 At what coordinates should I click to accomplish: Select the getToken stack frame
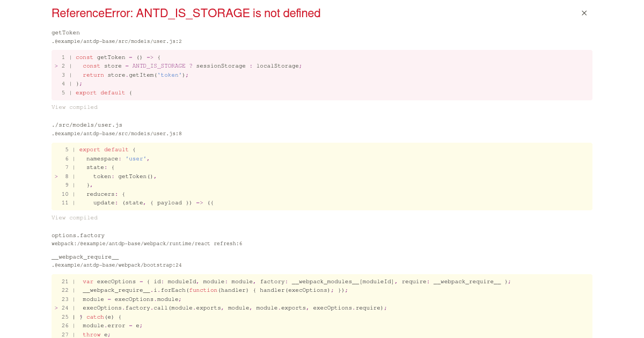65,33
